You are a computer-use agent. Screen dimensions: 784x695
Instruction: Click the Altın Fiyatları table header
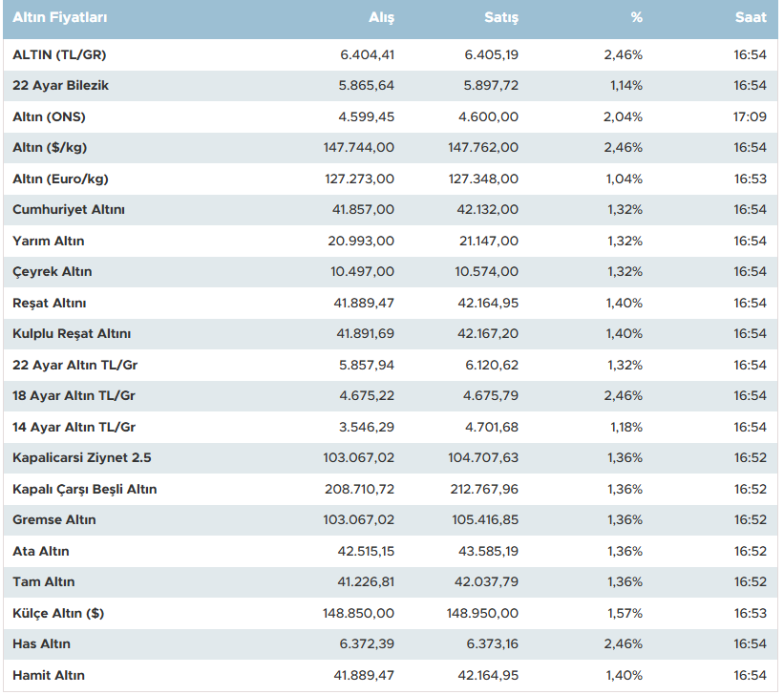pyautogui.click(x=60, y=18)
